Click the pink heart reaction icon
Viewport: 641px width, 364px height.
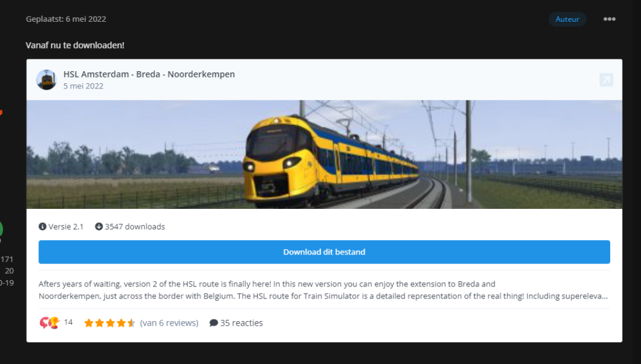(44, 323)
